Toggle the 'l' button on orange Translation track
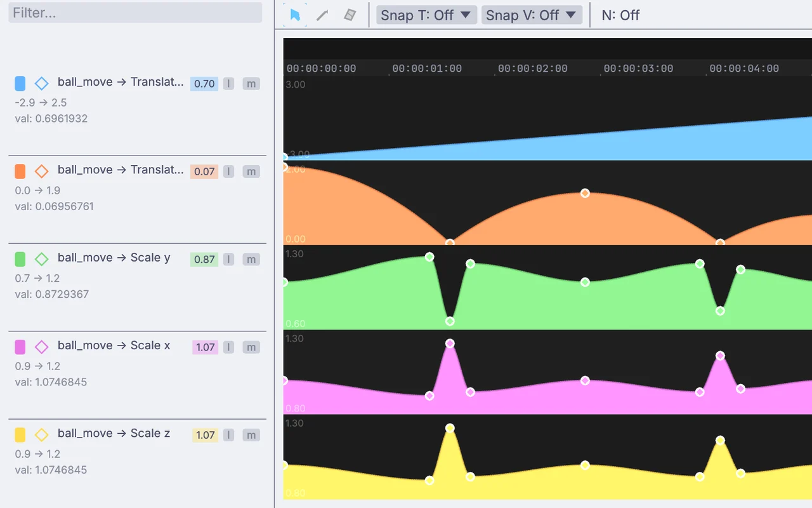The image size is (812, 508). click(228, 171)
